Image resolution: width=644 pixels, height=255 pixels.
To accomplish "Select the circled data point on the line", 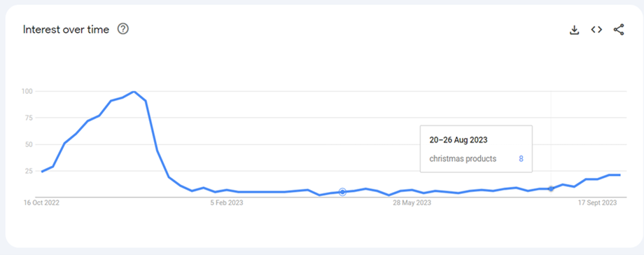I will click(342, 192).
